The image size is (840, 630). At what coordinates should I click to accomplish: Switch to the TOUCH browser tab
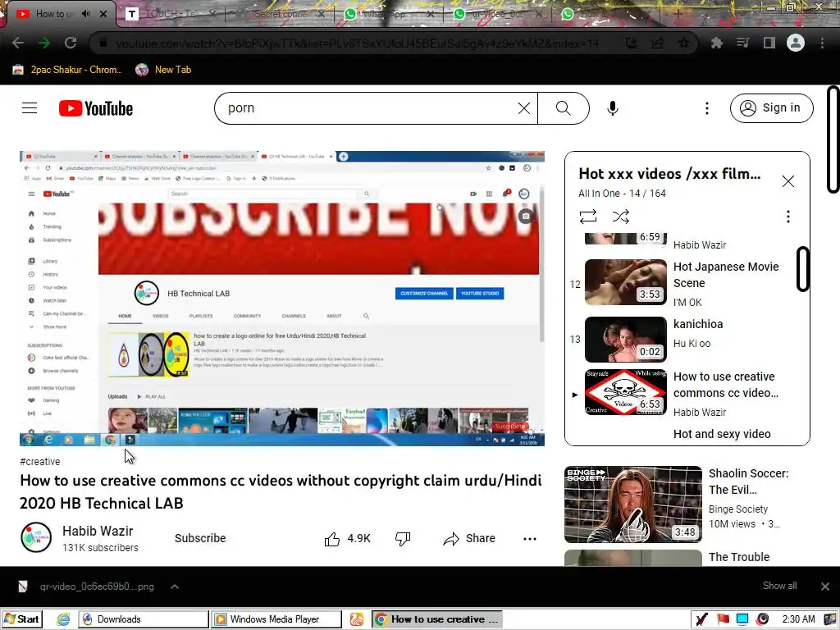point(170,14)
